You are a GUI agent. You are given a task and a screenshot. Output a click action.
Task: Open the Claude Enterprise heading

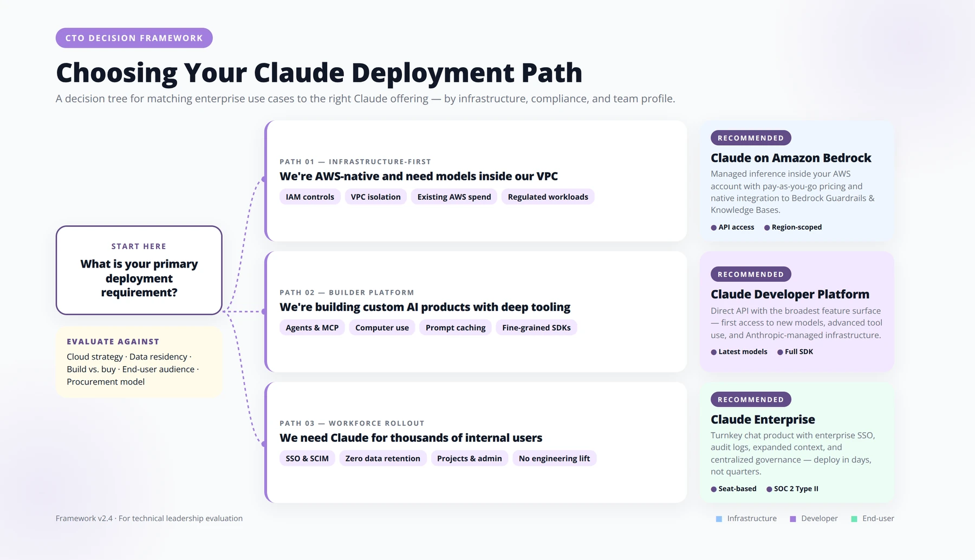coord(763,419)
